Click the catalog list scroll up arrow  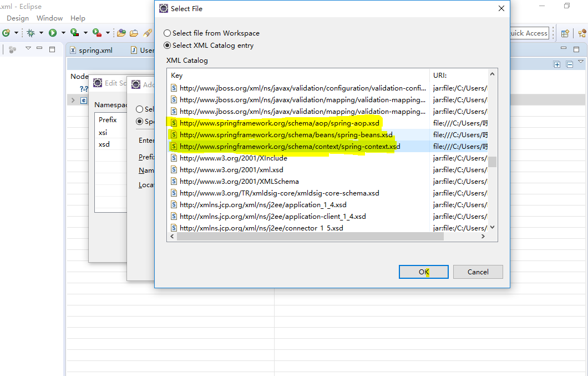493,74
